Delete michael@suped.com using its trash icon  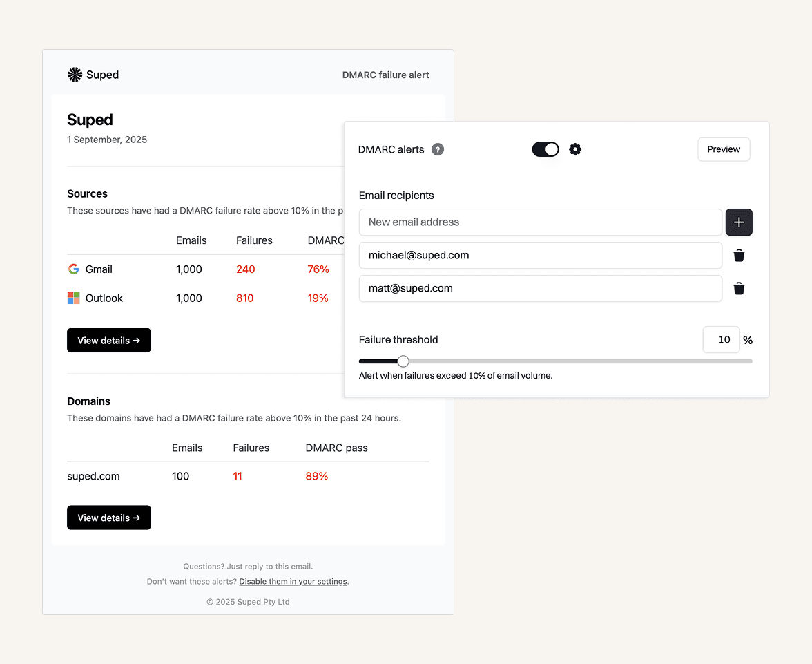[739, 255]
